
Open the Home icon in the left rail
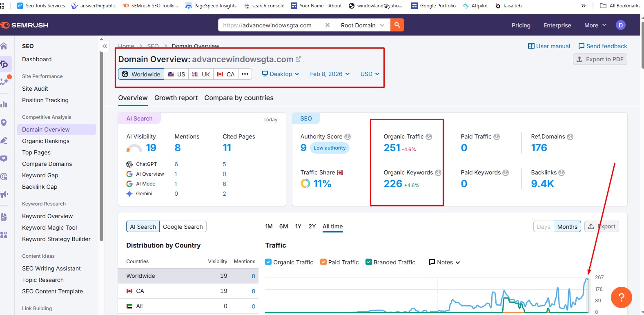click(4, 46)
